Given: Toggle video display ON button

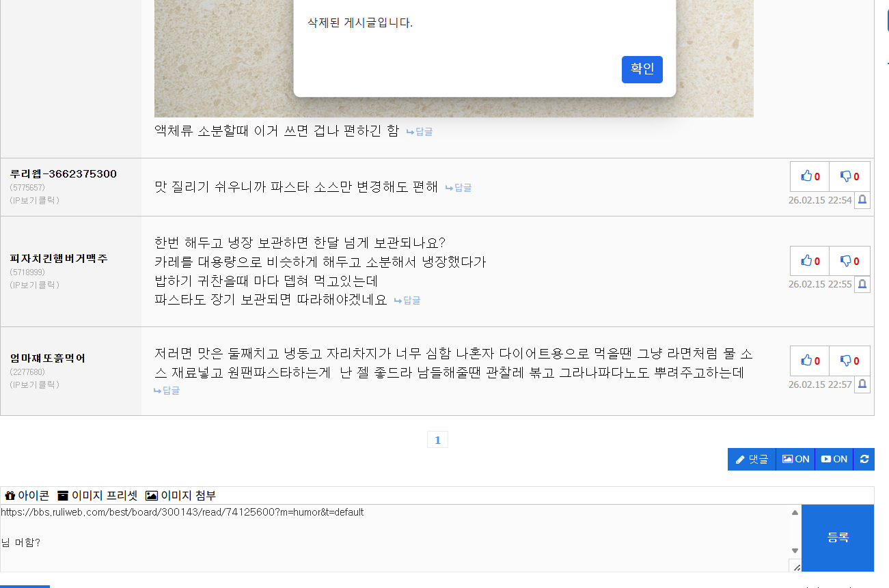Looking at the screenshot, I should (834, 459).
